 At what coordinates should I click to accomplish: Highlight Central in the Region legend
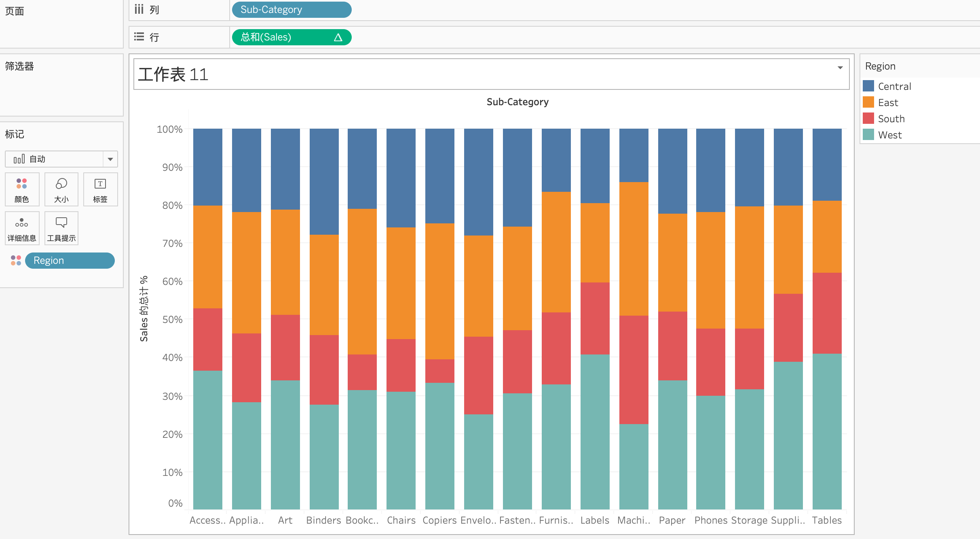894,86
